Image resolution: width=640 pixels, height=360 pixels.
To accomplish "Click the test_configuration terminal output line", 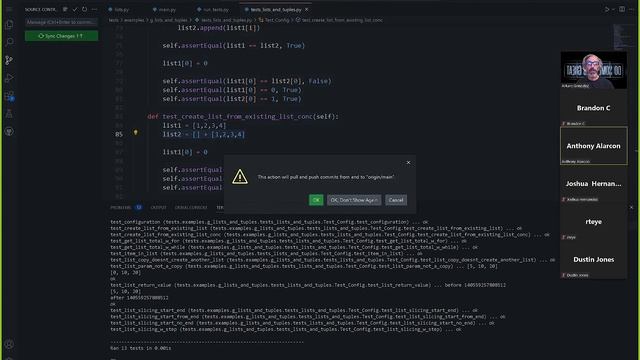I will click(x=269, y=222).
